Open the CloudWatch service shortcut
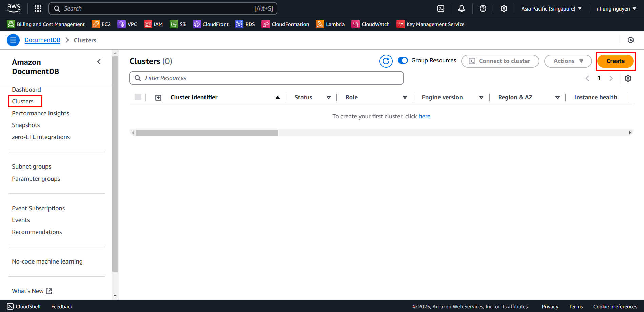 pos(371,24)
